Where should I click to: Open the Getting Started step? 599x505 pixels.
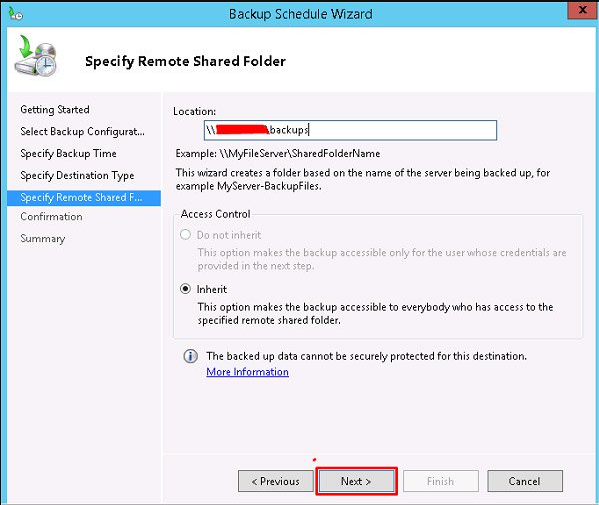point(55,110)
